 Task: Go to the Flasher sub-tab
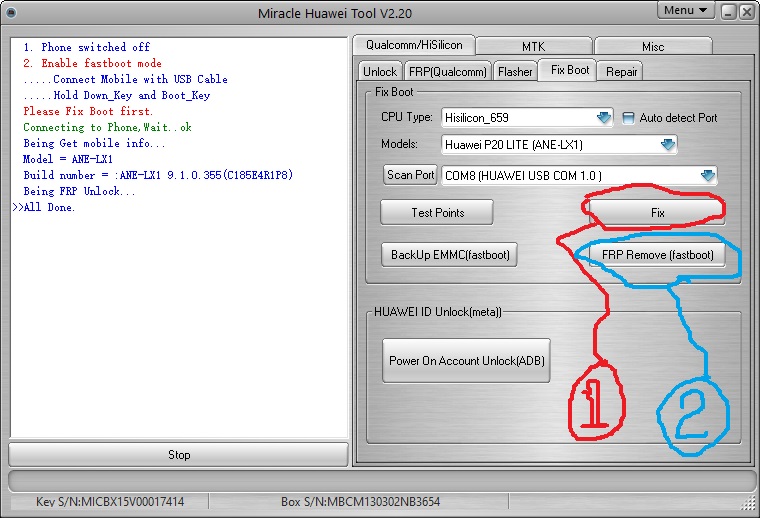(515, 72)
